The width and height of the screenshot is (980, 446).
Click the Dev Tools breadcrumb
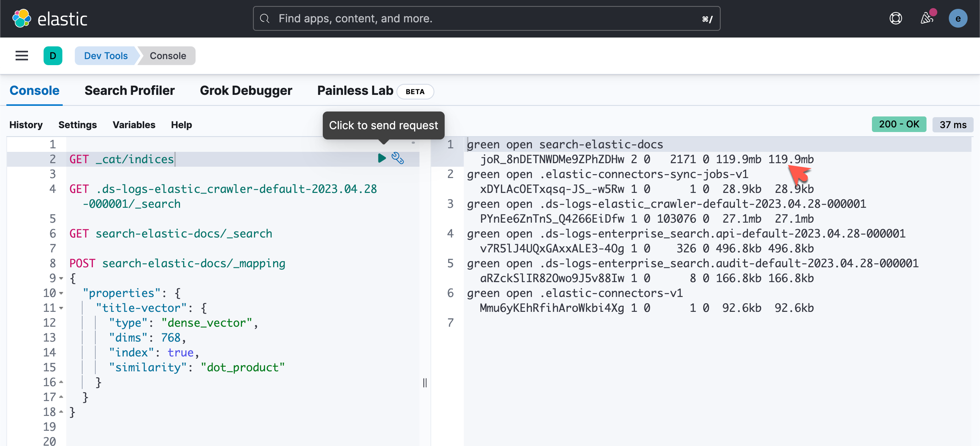(x=106, y=56)
